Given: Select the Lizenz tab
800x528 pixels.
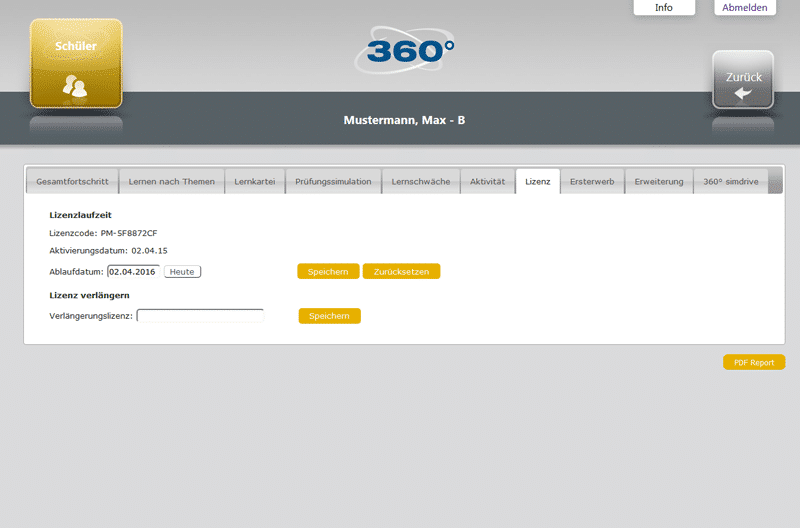Looking at the screenshot, I should point(538,181).
